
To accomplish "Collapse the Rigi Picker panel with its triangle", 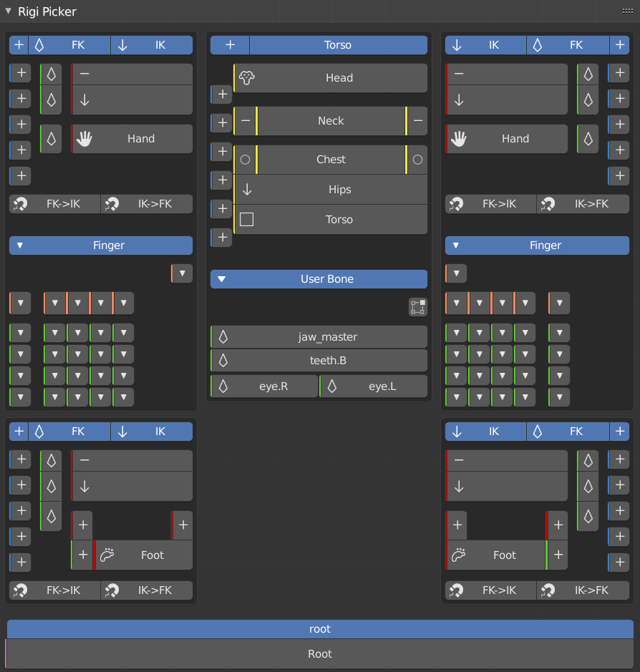I will point(8,11).
